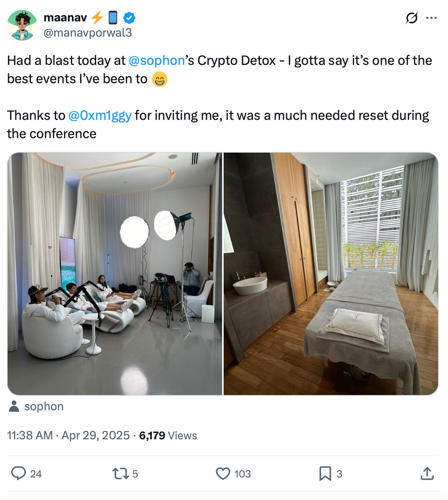
Task: Click the phone emoji beside maanav
Action: (x=113, y=18)
